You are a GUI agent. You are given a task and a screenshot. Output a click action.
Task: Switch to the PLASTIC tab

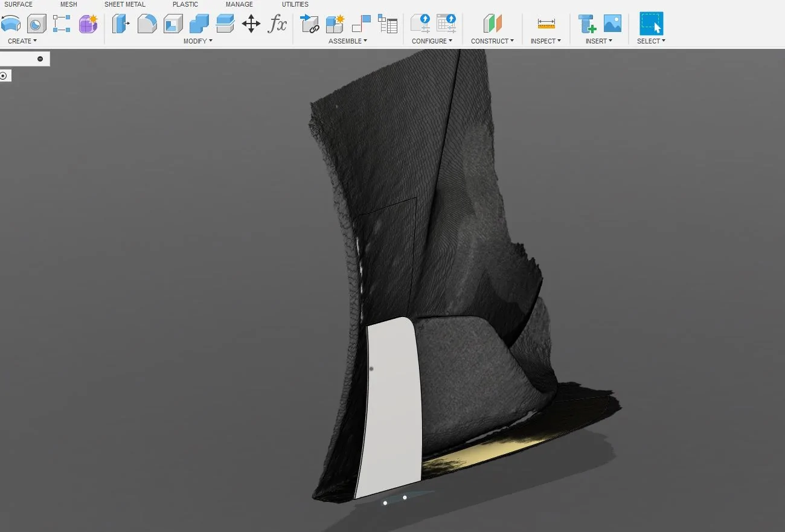(x=185, y=4)
